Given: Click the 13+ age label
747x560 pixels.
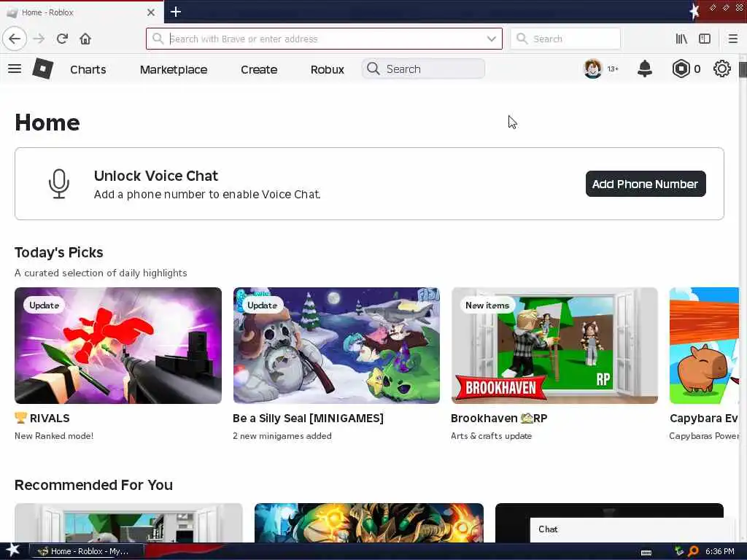Looking at the screenshot, I should (613, 69).
